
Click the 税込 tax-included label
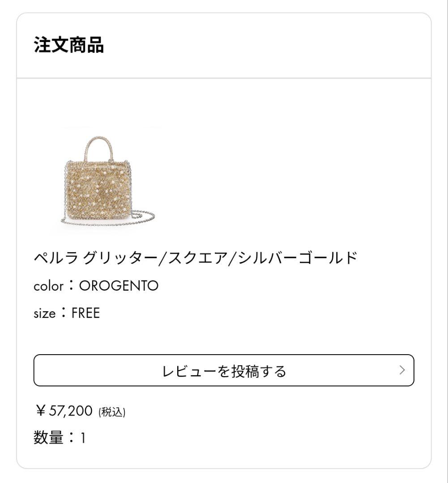pyautogui.click(x=112, y=412)
